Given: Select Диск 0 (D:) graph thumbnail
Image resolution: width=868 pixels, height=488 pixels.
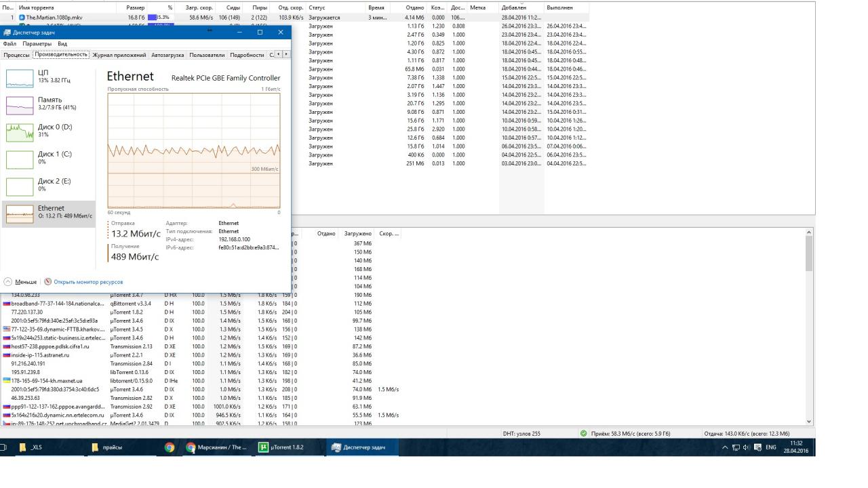Looking at the screenshot, I should point(20,132).
